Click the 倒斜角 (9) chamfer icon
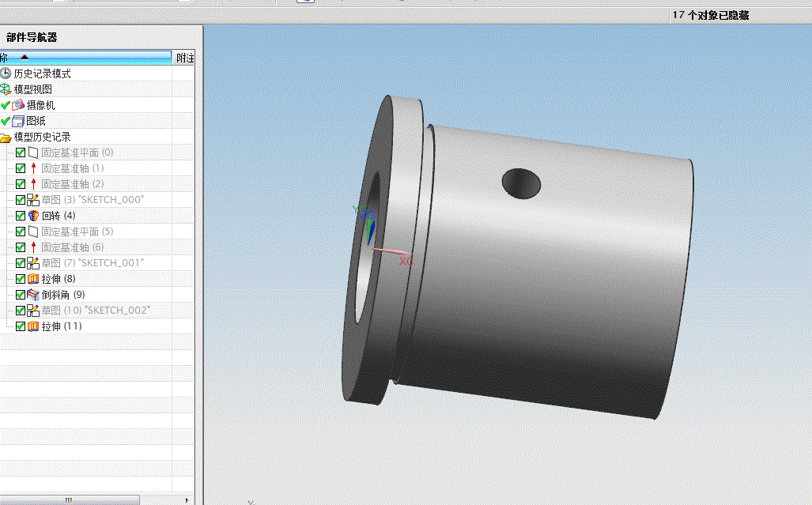The width and height of the screenshot is (812, 505). point(33,295)
